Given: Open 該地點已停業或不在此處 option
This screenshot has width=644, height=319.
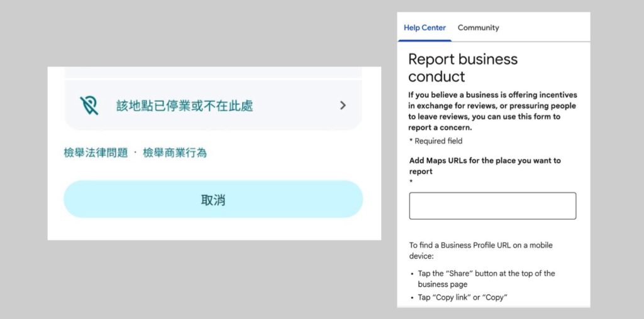Looking at the screenshot, I should coord(213,105).
